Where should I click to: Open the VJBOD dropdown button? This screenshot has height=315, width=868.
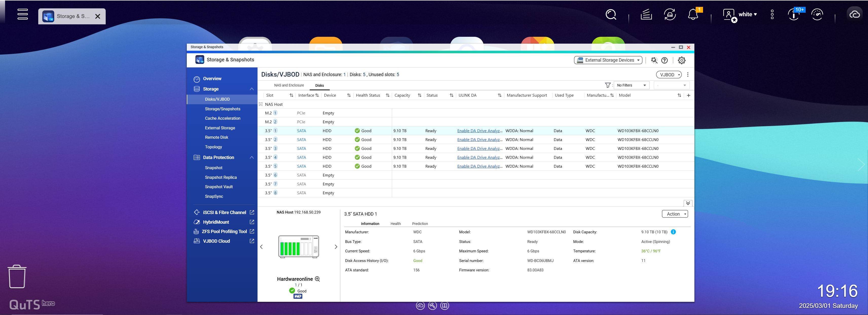point(669,75)
